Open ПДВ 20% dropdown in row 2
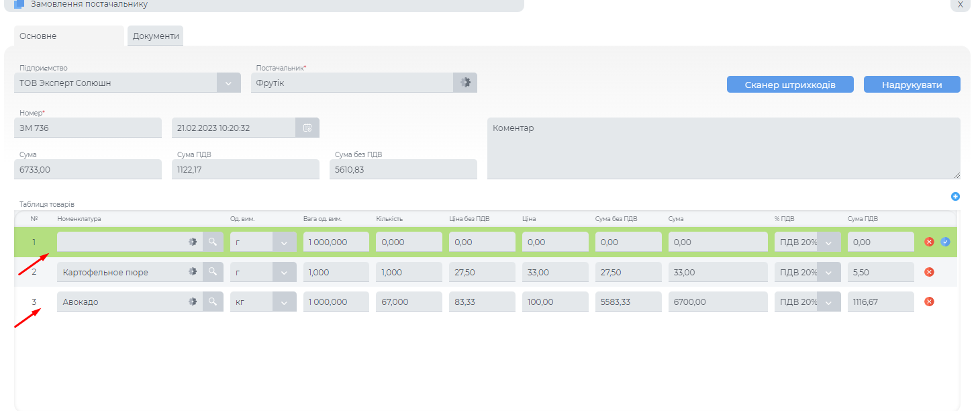Screen dimensions: 980x411 pos(828,272)
